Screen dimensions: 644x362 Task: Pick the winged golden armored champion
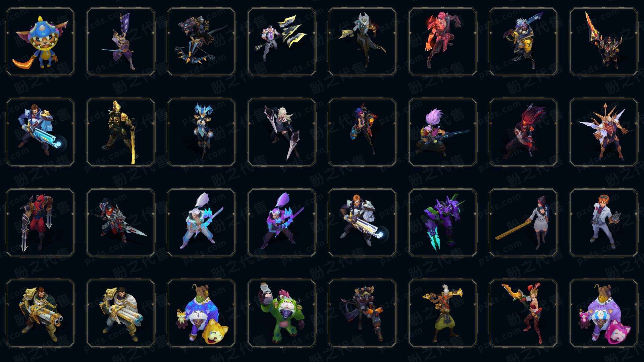pos(604,132)
